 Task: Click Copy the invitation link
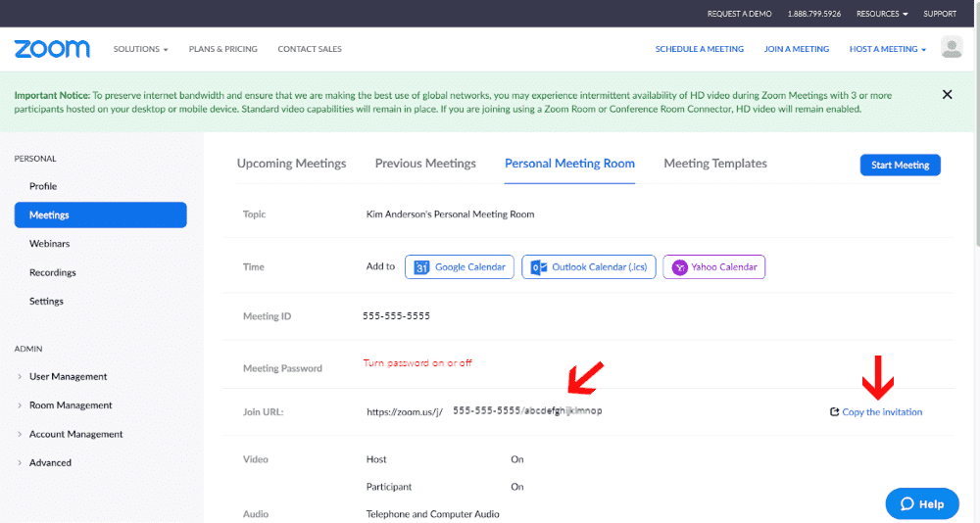882,411
